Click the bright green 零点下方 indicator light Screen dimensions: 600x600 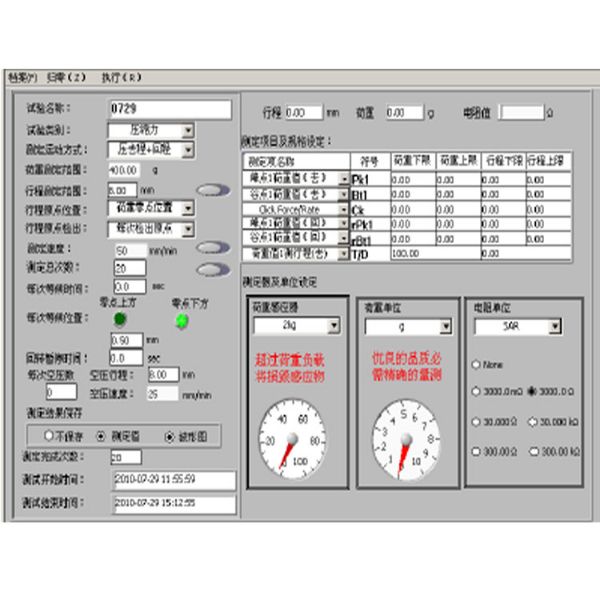[181, 320]
